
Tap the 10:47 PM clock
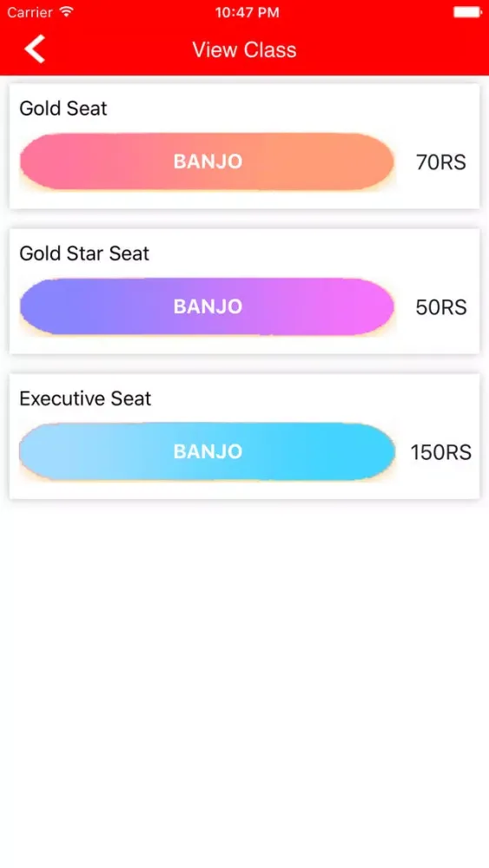pyautogui.click(x=247, y=12)
